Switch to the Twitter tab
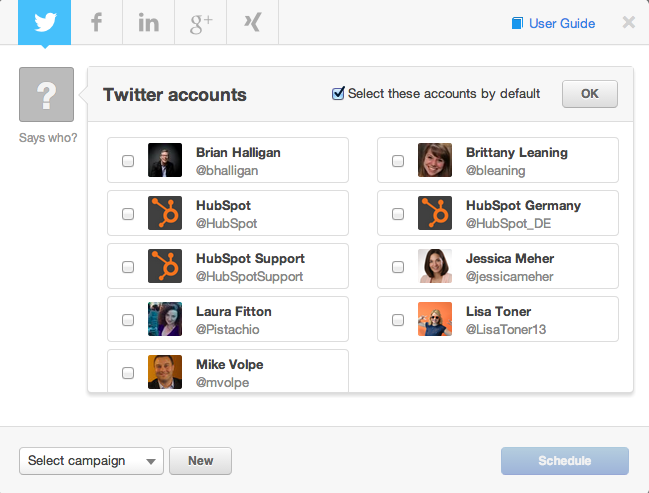 pyautogui.click(x=45, y=22)
